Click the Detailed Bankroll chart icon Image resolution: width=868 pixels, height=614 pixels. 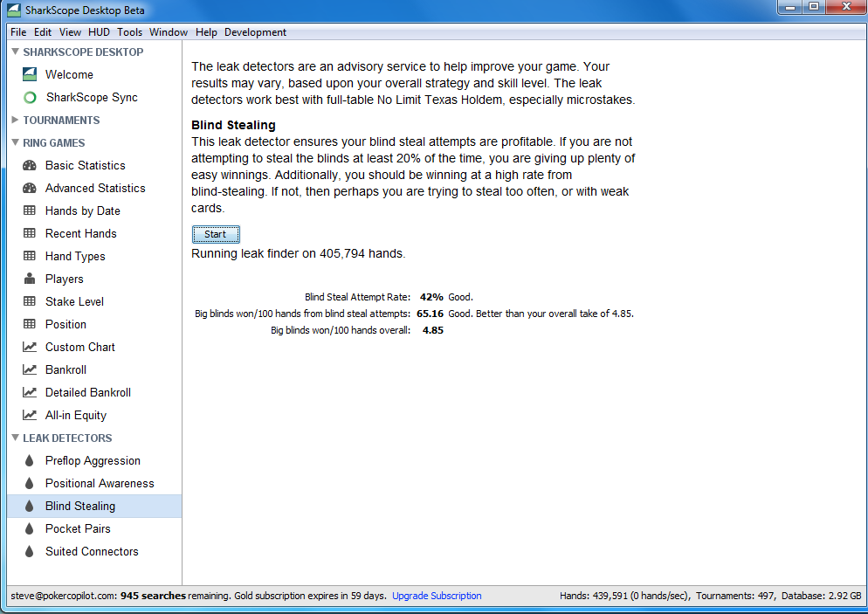[x=30, y=392]
